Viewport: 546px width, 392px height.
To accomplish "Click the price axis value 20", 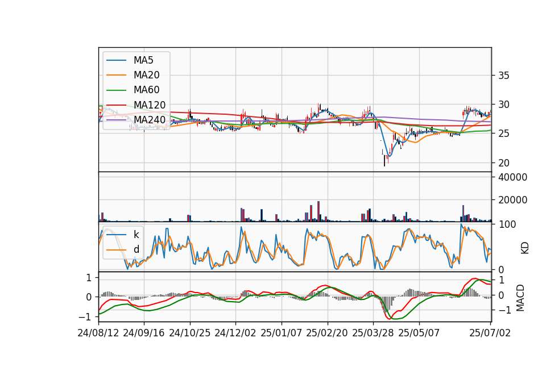I will point(503,163).
